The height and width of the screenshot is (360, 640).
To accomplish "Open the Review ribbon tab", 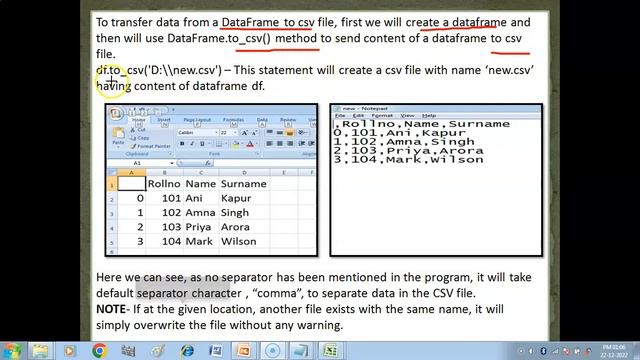I will click(288, 120).
